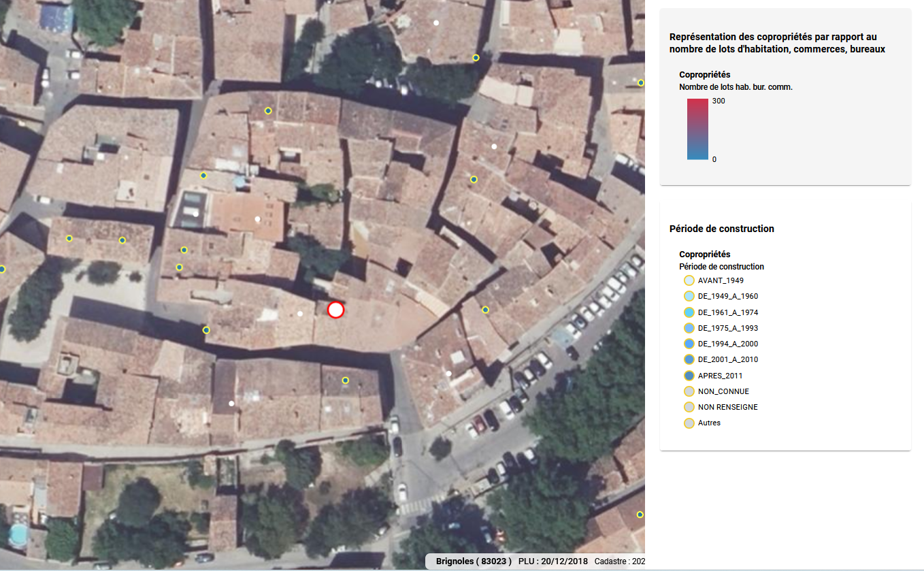The image size is (924, 571).
Task: Select the AVANT_1949 legend circle
Action: [689, 280]
